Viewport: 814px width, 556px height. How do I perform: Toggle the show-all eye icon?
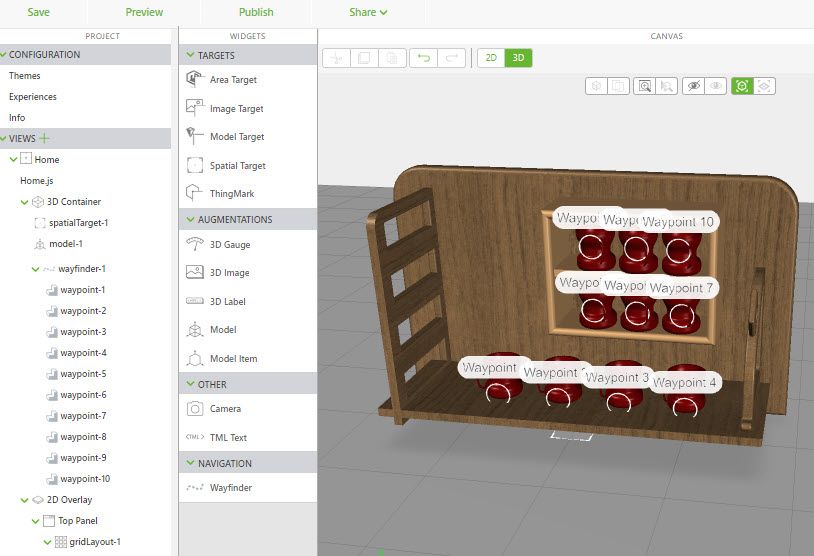[x=716, y=86]
